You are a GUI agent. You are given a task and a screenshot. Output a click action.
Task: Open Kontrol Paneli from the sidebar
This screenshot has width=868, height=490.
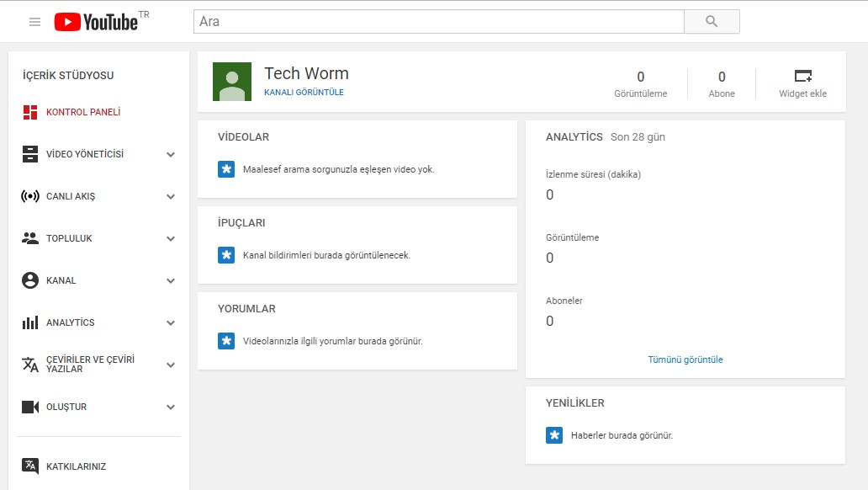(x=82, y=112)
